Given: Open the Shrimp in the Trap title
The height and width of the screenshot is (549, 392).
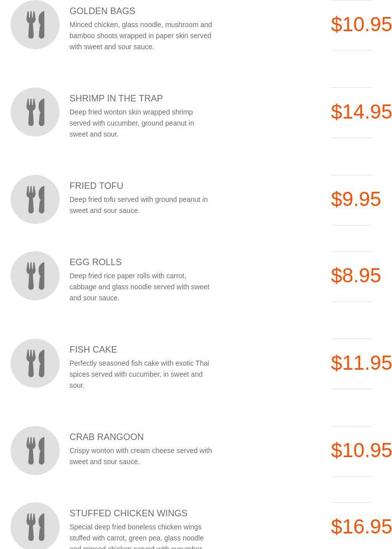Looking at the screenshot, I should [116, 98].
